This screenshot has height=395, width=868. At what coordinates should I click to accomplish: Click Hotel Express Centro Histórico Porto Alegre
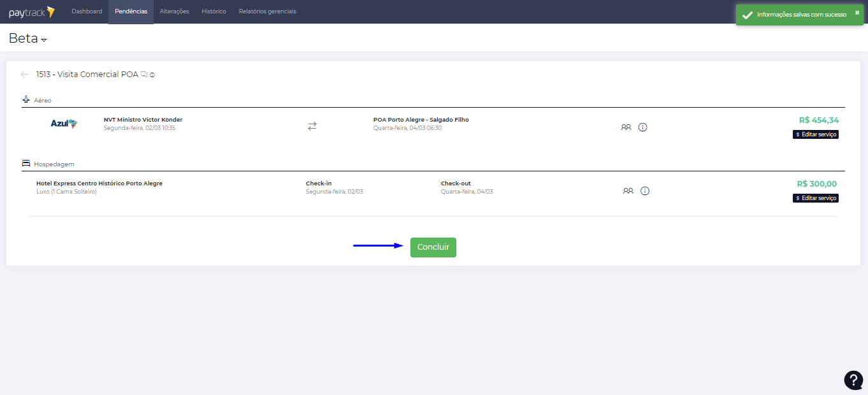[x=99, y=183]
